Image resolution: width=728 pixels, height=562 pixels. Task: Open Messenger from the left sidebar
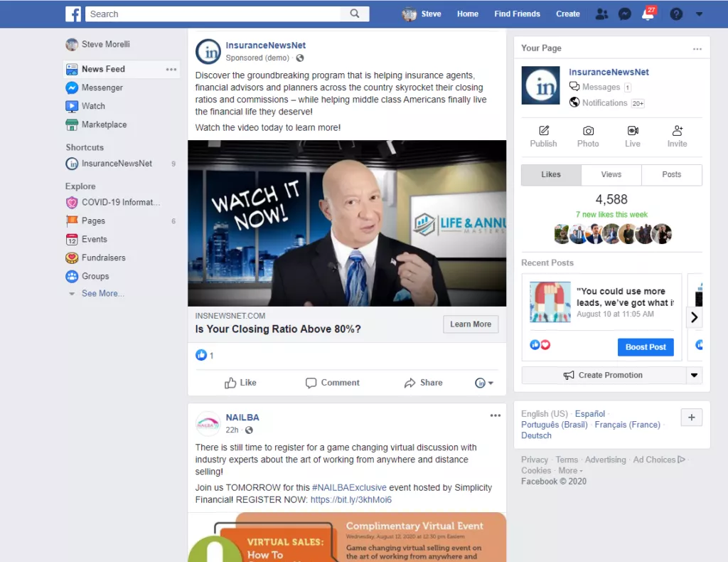[x=102, y=88]
